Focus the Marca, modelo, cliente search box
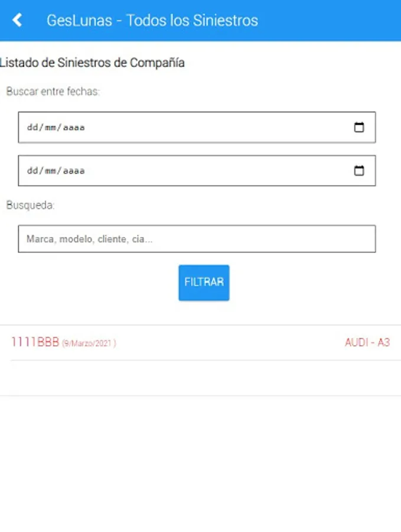This screenshot has width=401, height=532. click(x=197, y=239)
